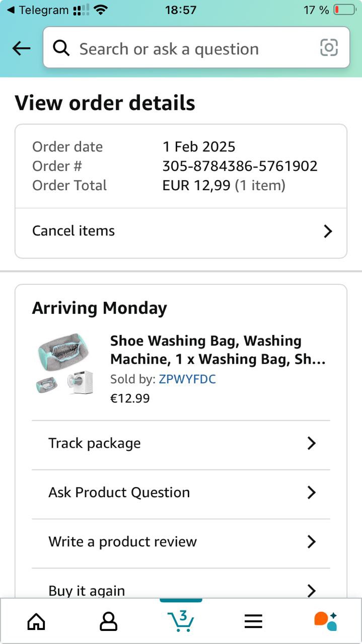
Task: Tap the Buy it again arrow
Action: click(x=312, y=590)
